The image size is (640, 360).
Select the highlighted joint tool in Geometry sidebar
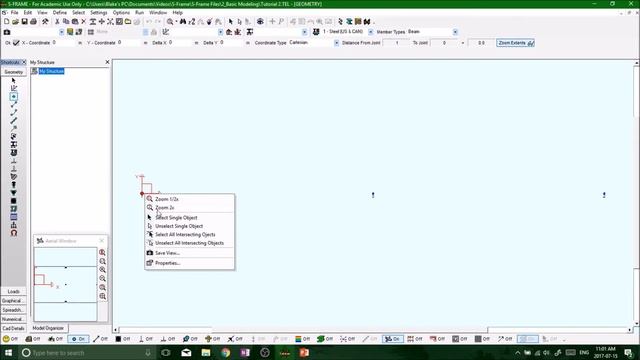13,97
